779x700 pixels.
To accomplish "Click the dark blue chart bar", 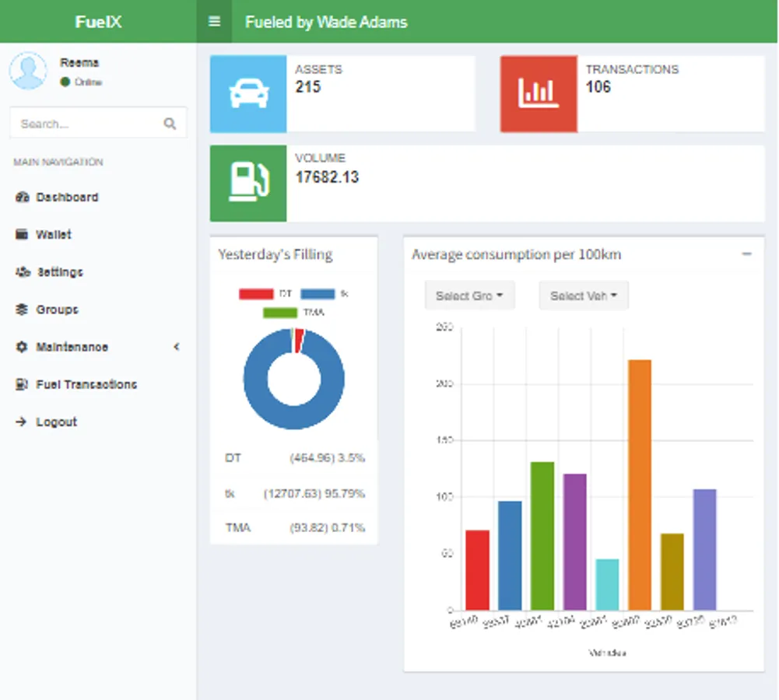I will (x=511, y=555).
